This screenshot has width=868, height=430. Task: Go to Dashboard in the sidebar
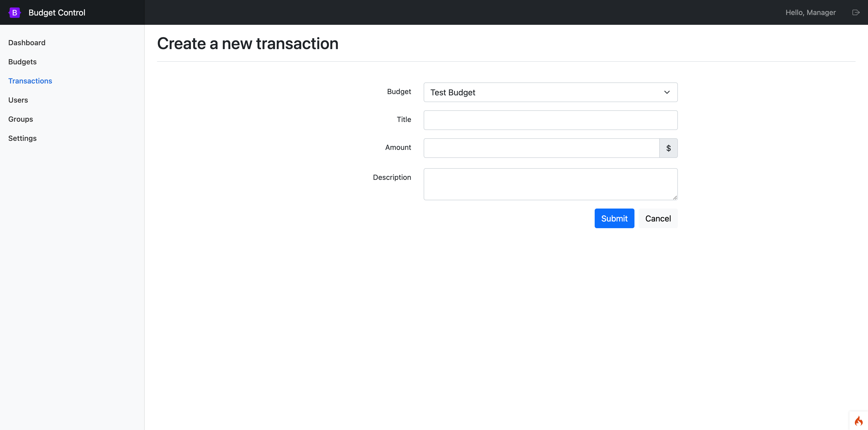click(27, 43)
